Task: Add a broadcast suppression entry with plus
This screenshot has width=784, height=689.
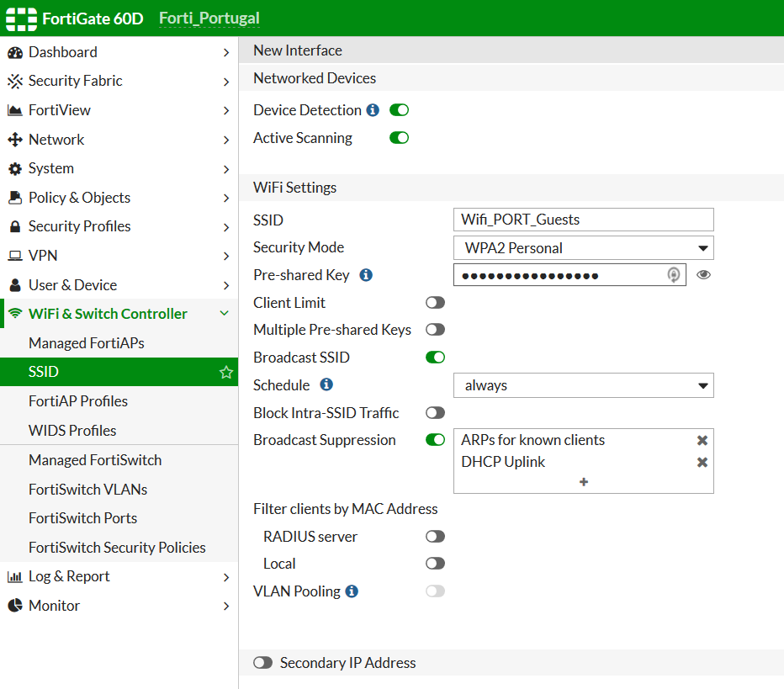Action: tap(584, 482)
